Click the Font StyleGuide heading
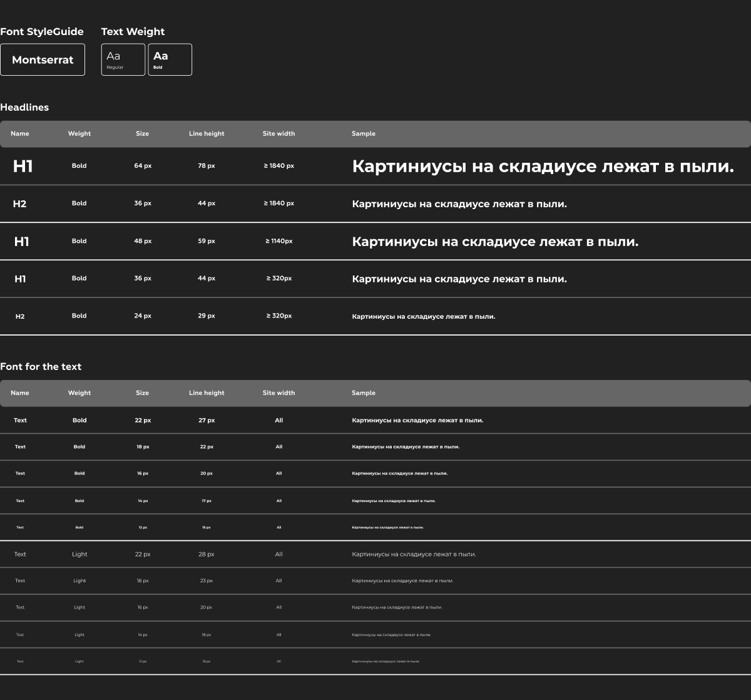 42,31
